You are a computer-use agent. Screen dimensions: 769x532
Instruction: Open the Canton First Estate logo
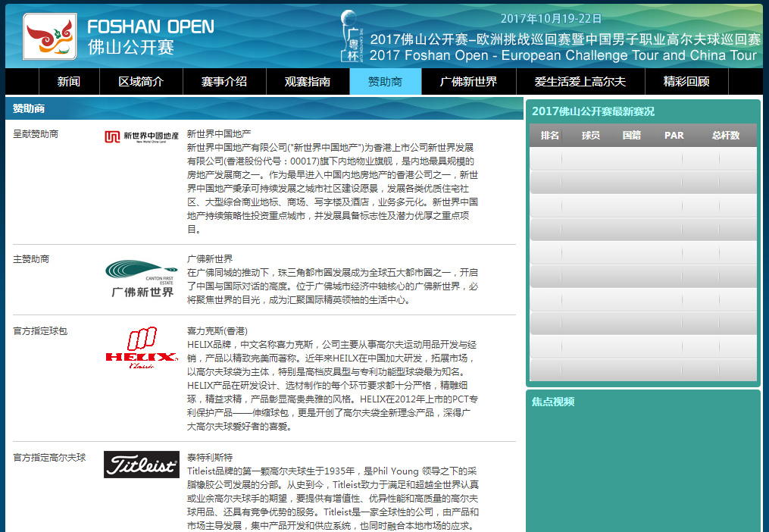pyautogui.click(x=142, y=278)
